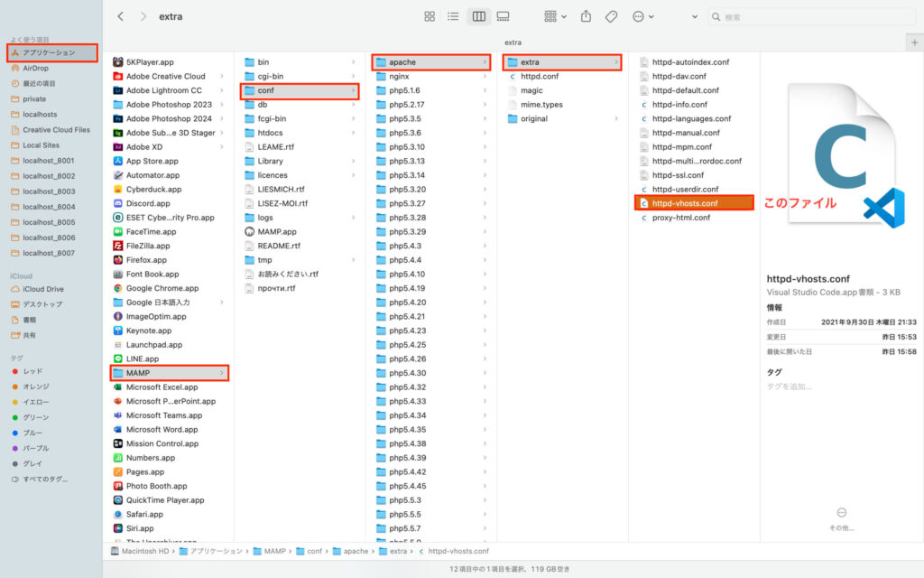Image resolution: width=924 pixels, height=578 pixels.
Task: Click the tag edit icon in toolbar
Action: click(611, 16)
